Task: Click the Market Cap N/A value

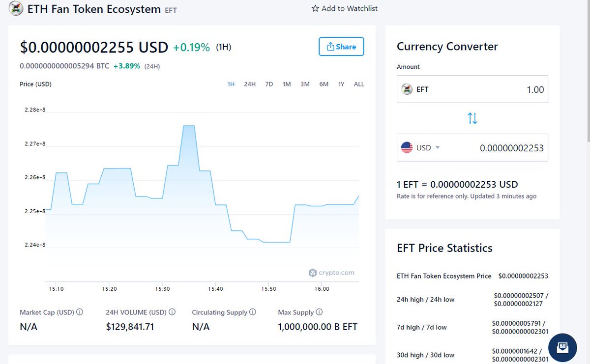Action: click(x=29, y=327)
